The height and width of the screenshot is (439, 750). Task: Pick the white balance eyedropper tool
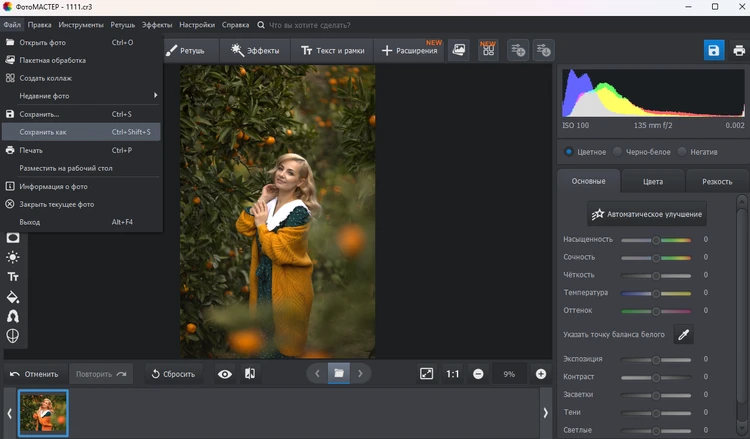point(684,335)
